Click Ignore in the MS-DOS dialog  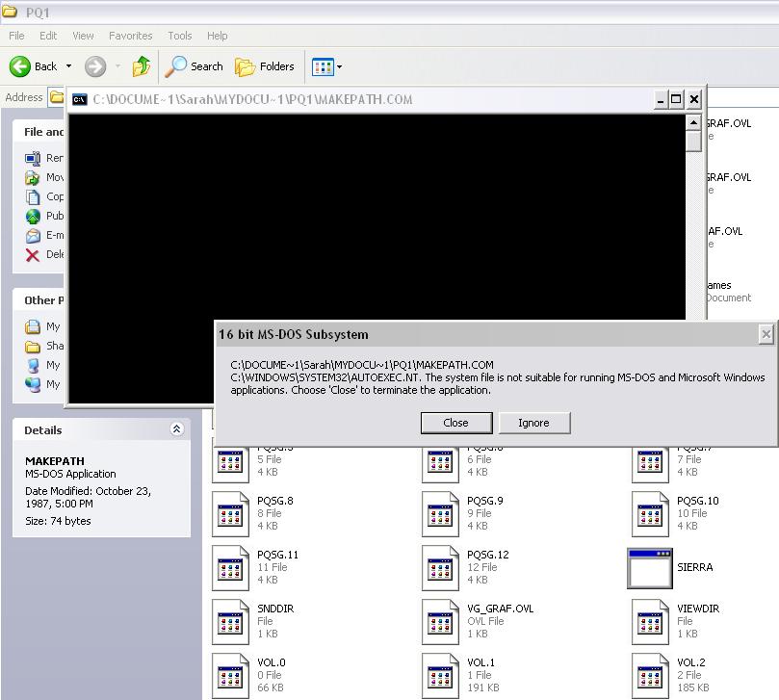(533, 423)
